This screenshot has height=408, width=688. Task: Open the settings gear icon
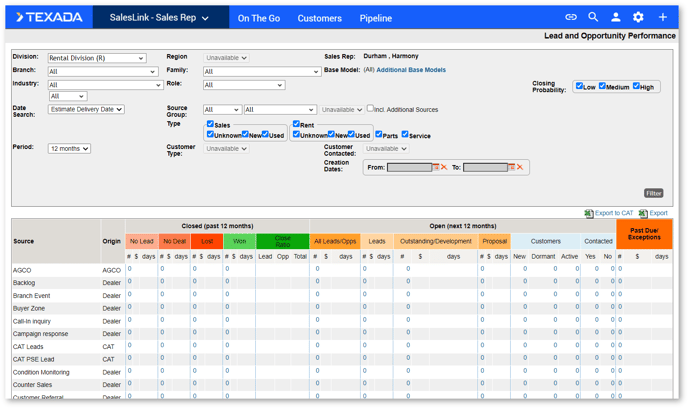[638, 17]
